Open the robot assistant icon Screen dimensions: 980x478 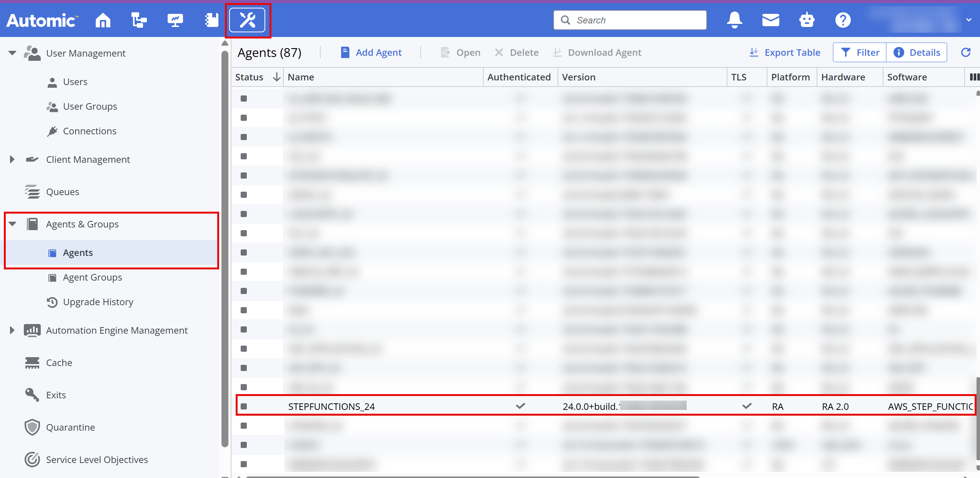point(807,20)
